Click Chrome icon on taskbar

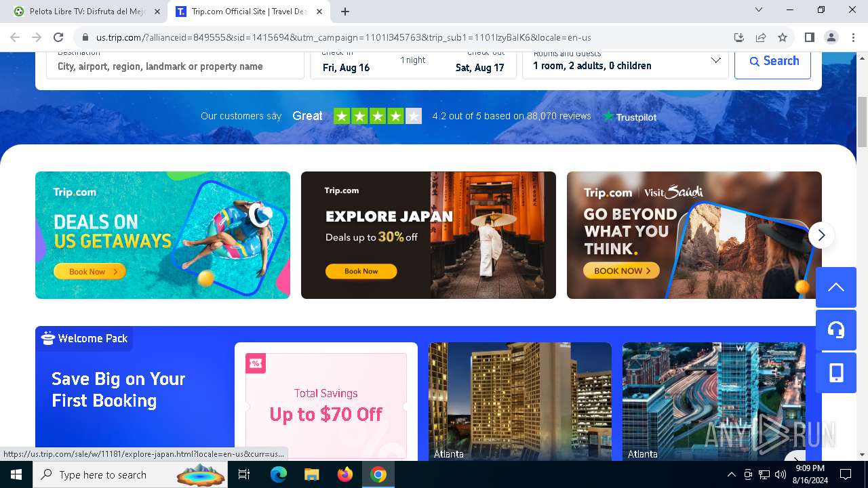378,474
